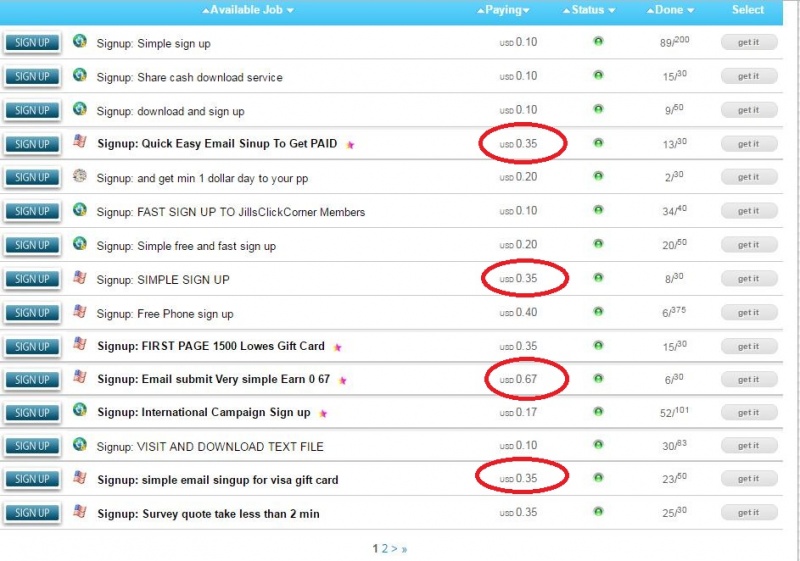
Task: Open 'FIRST PAGE 1500 Lowes Gift Card' job
Action: [211, 346]
